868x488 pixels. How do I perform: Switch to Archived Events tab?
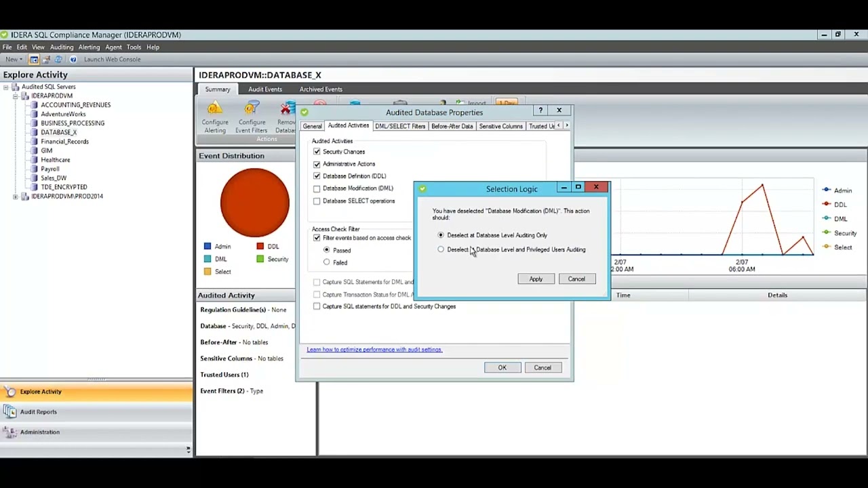(x=321, y=89)
